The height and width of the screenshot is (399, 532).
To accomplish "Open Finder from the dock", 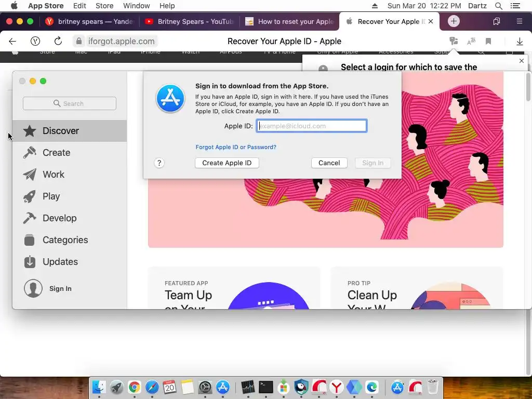I will click(99, 387).
